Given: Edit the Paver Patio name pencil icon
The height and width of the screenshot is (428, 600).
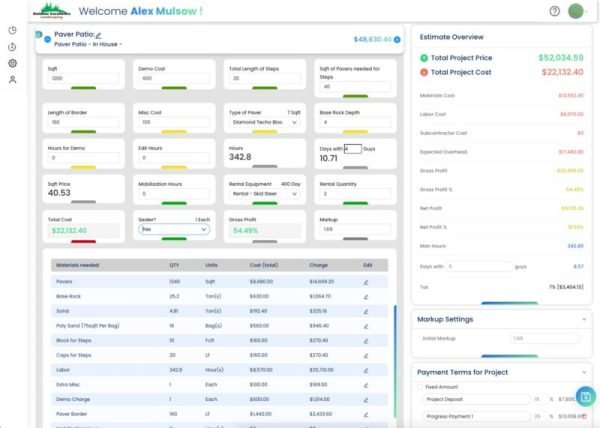Looking at the screenshot, I should point(98,35).
